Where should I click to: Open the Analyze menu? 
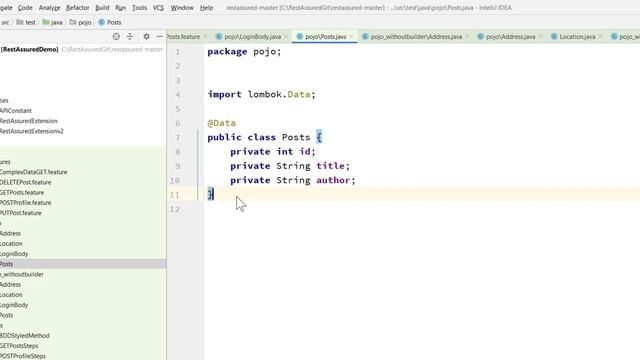(x=49, y=7)
